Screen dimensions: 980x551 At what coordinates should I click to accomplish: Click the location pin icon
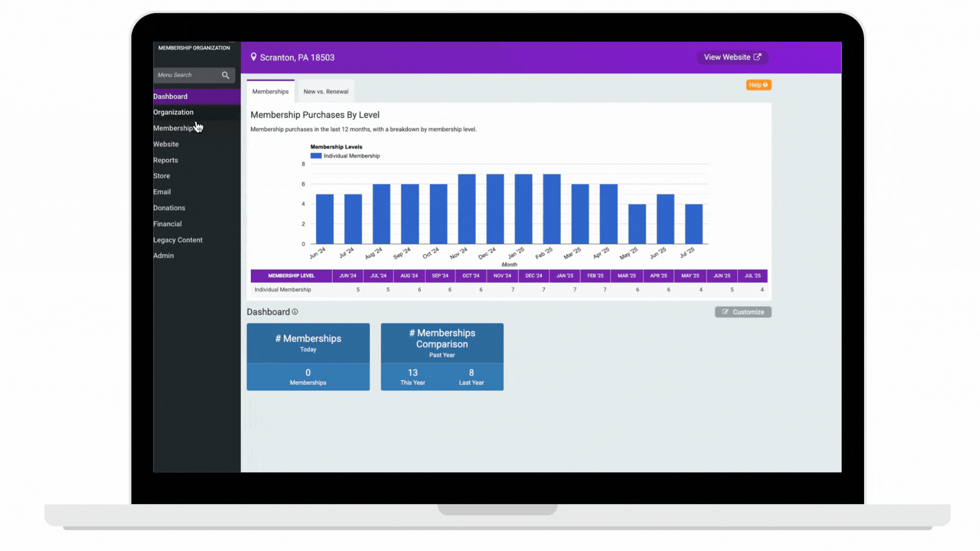[x=253, y=57]
